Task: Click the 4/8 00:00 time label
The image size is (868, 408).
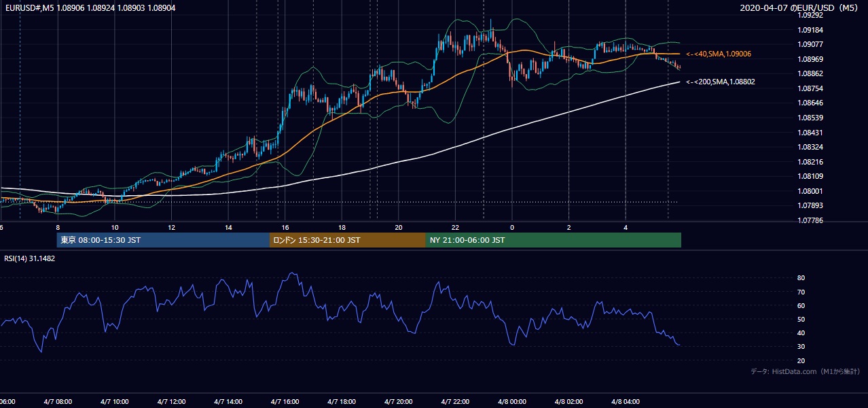Action: point(512,401)
